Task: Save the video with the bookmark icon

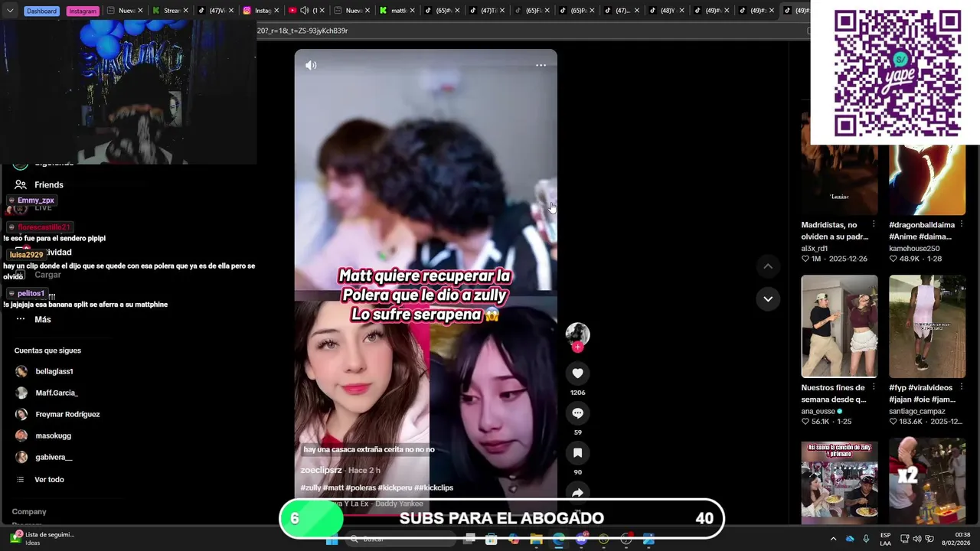Action: pos(577,453)
